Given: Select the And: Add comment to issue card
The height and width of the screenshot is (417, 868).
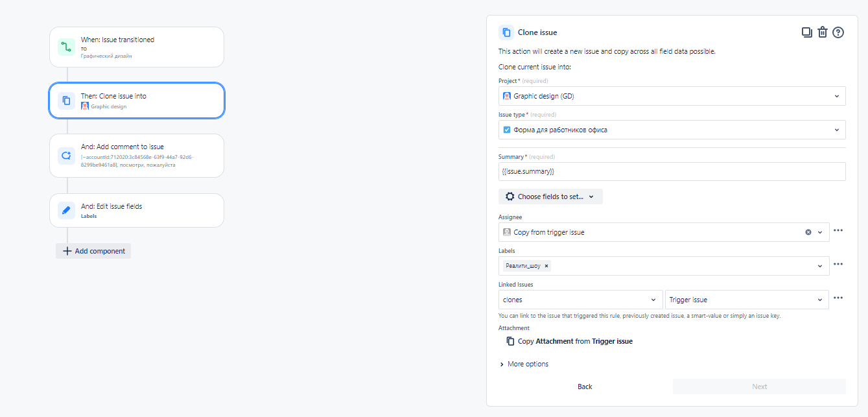Looking at the screenshot, I should point(137,156).
